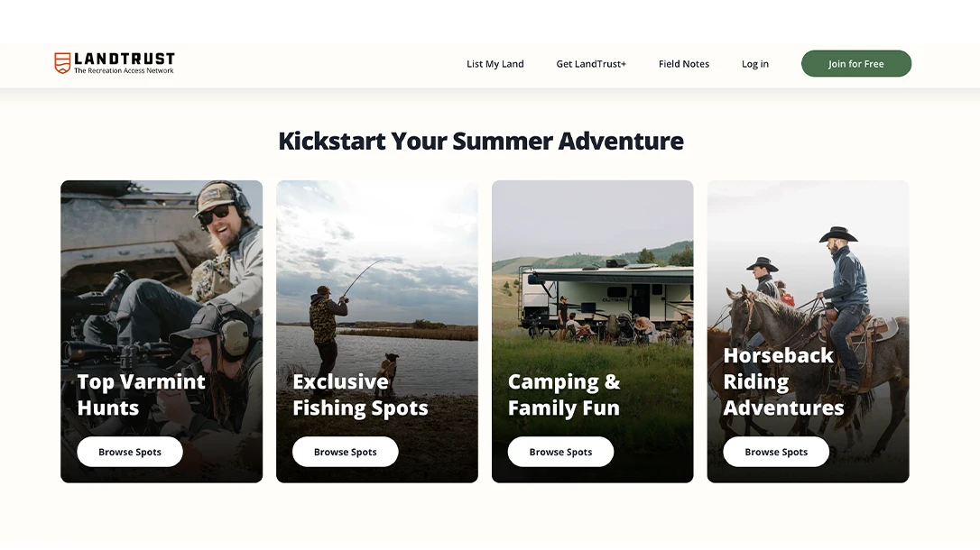Viewport: 980px width, 550px height.
Task: Open Field Notes from the navbar
Action: pyautogui.click(x=684, y=64)
